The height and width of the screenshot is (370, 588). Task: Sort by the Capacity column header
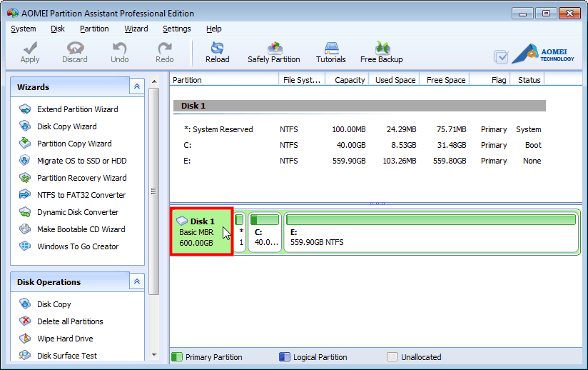(348, 80)
